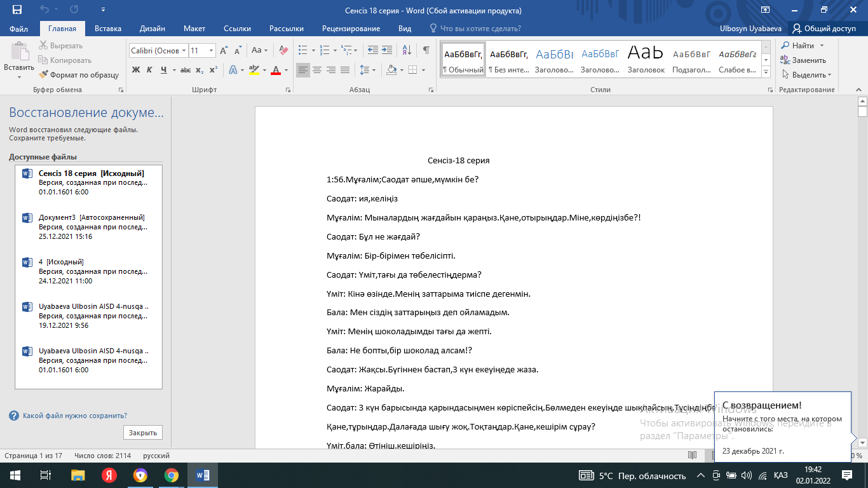Open the bullet list dropdown arrow
868x488 pixels.
[x=313, y=50]
